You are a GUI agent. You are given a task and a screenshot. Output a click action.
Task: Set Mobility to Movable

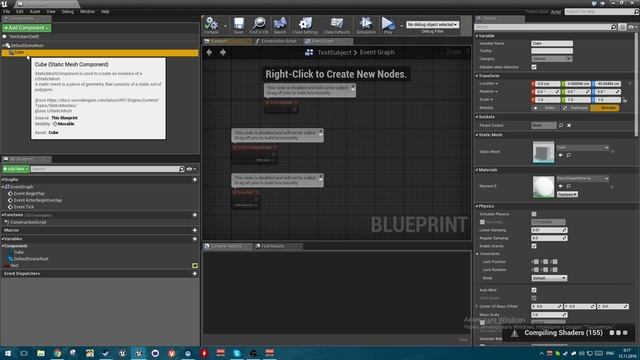604,108
